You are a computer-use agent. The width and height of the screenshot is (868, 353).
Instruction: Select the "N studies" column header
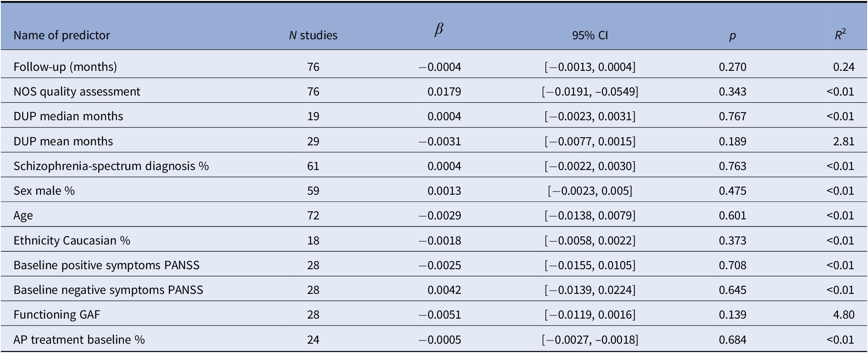pyautogui.click(x=313, y=35)
